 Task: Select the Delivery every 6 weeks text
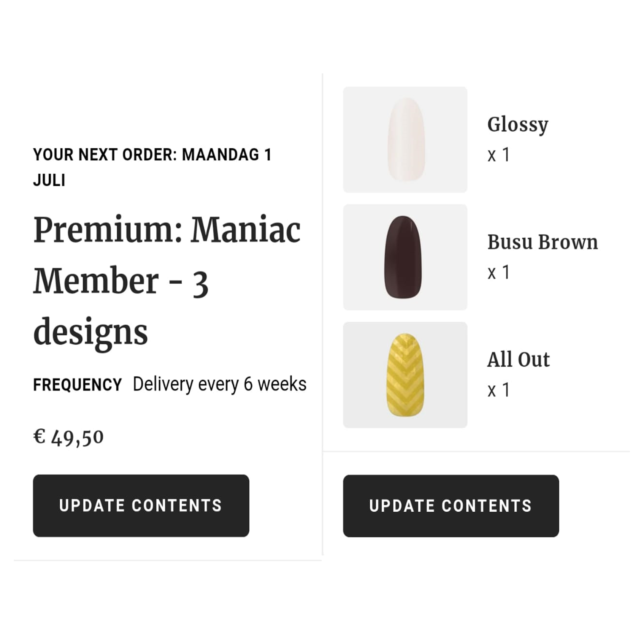219,384
